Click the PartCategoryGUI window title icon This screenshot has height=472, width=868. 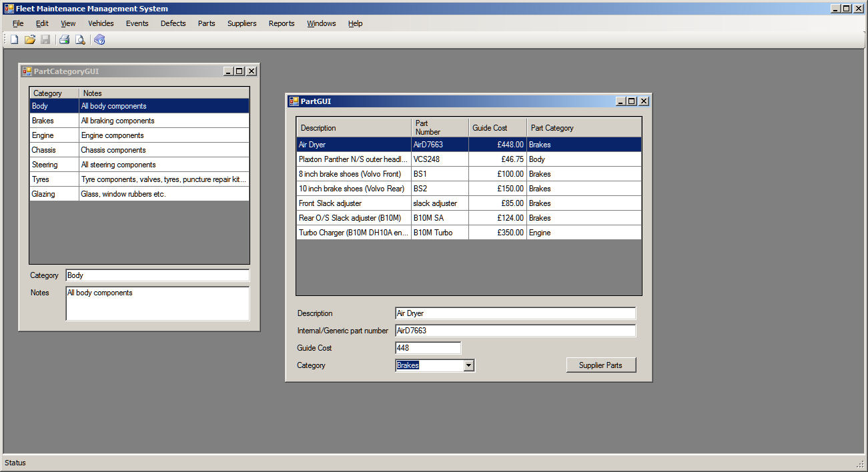point(27,71)
